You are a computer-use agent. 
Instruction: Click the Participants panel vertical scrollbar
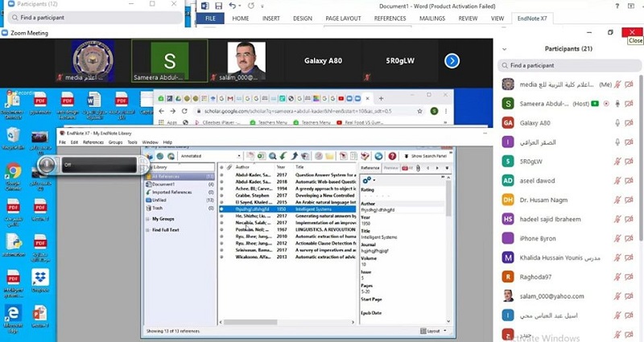[x=641, y=158]
